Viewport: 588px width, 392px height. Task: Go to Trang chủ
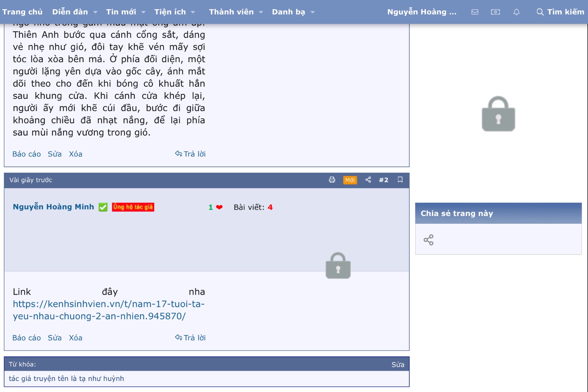22,12
